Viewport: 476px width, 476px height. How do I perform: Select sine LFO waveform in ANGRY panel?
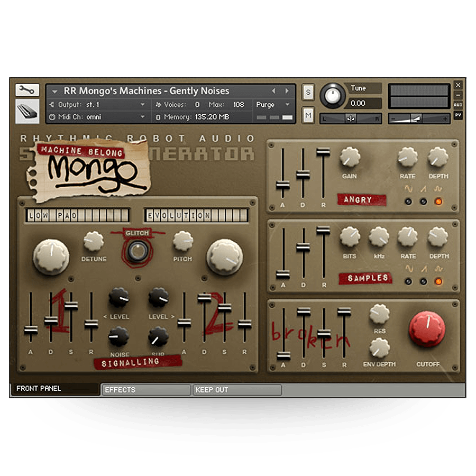pos(408,202)
